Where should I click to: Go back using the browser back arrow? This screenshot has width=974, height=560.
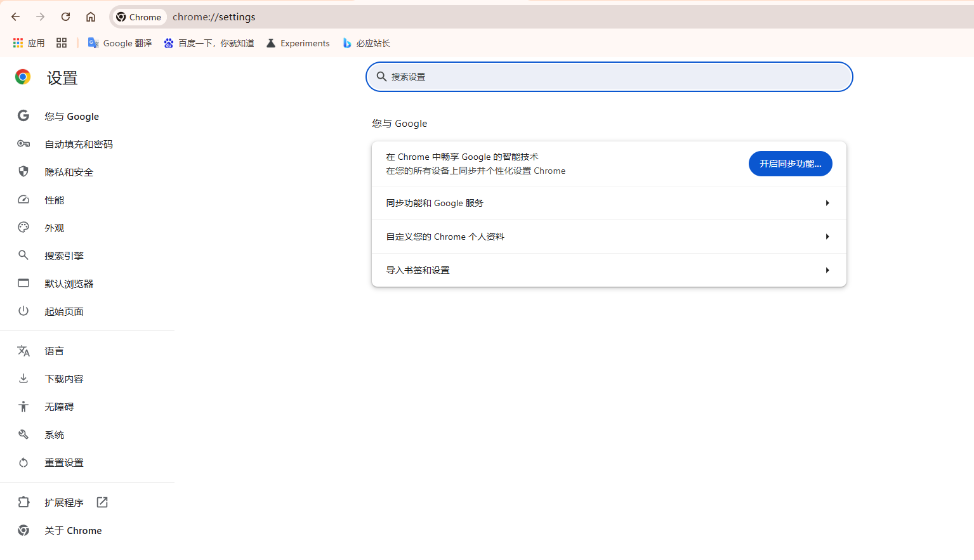tap(16, 17)
